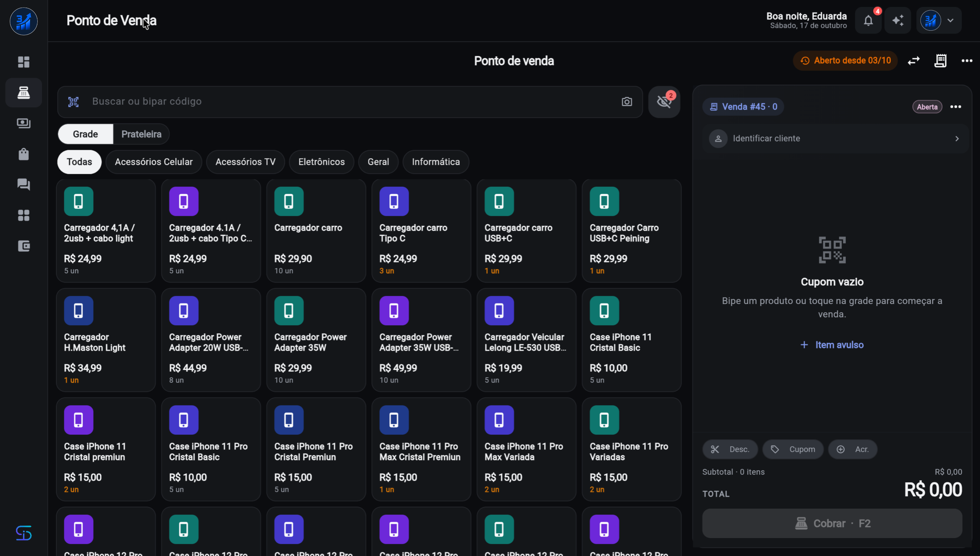980x556 pixels.
Task: Add Carregador H.Maston Light product card
Action: tap(106, 340)
